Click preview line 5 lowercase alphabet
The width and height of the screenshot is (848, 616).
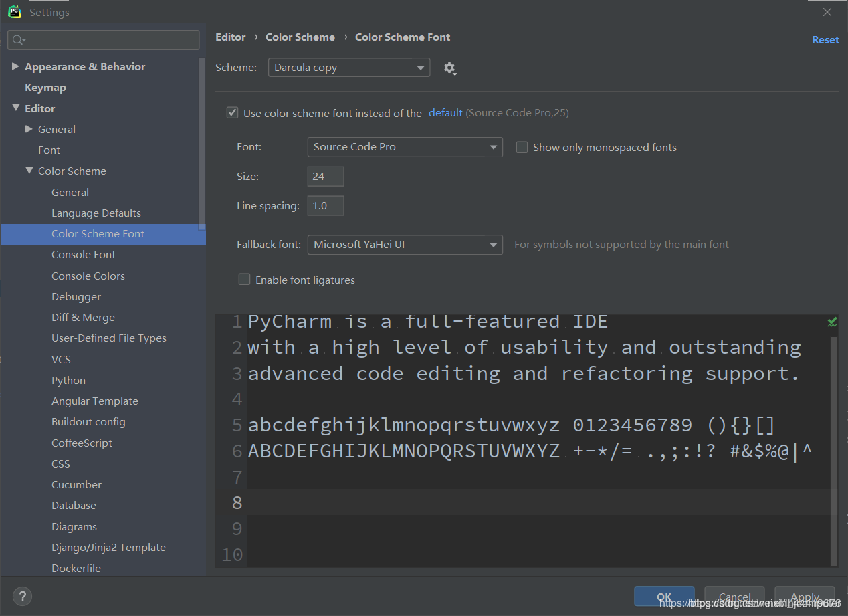(404, 425)
